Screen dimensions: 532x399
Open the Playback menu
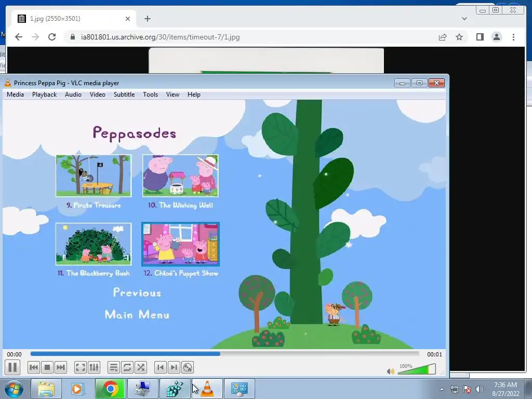(x=45, y=95)
